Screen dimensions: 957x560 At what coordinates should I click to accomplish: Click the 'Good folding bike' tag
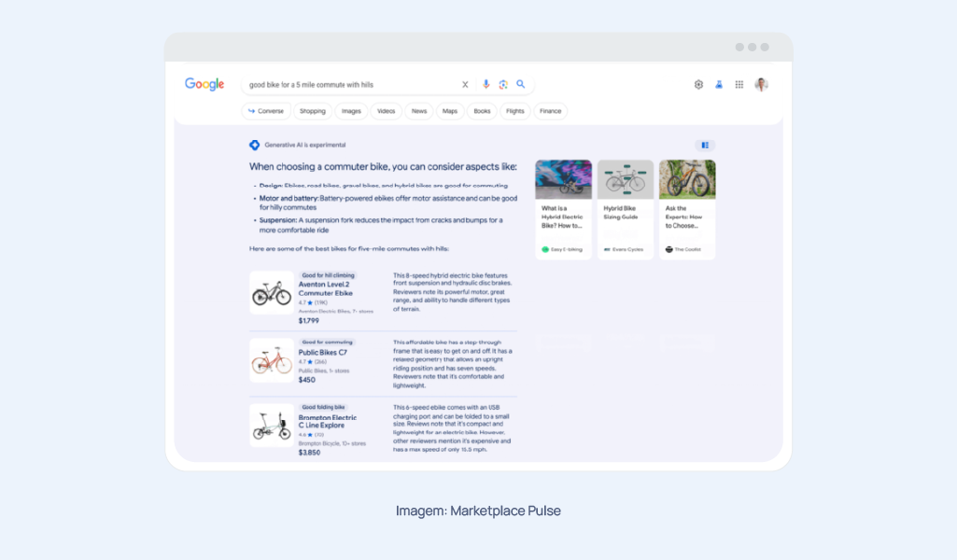(323, 407)
